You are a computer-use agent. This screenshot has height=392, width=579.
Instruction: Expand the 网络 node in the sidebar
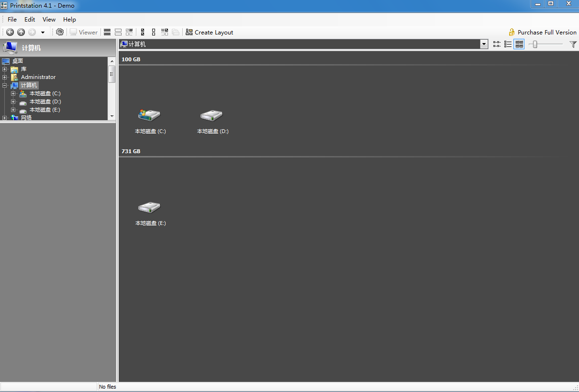[5, 117]
